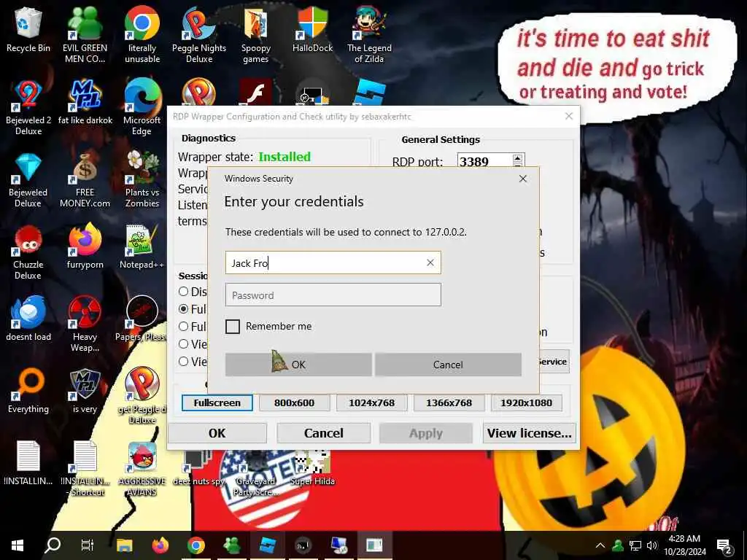This screenshot has width=747, height=560.
Task: Open the Recycle Bin desktop icon
Action: 28,29
